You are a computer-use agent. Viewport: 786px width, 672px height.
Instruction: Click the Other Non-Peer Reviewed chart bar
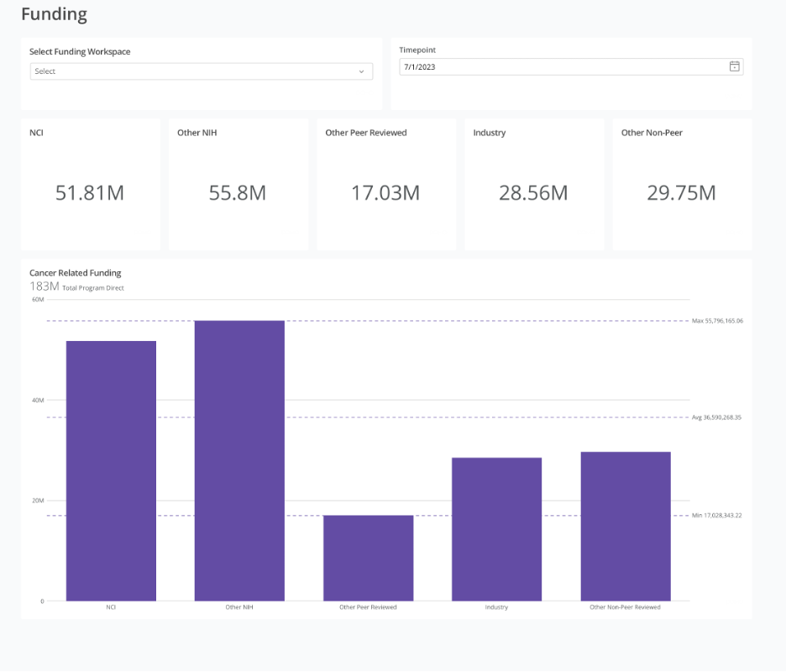point(626,526)
